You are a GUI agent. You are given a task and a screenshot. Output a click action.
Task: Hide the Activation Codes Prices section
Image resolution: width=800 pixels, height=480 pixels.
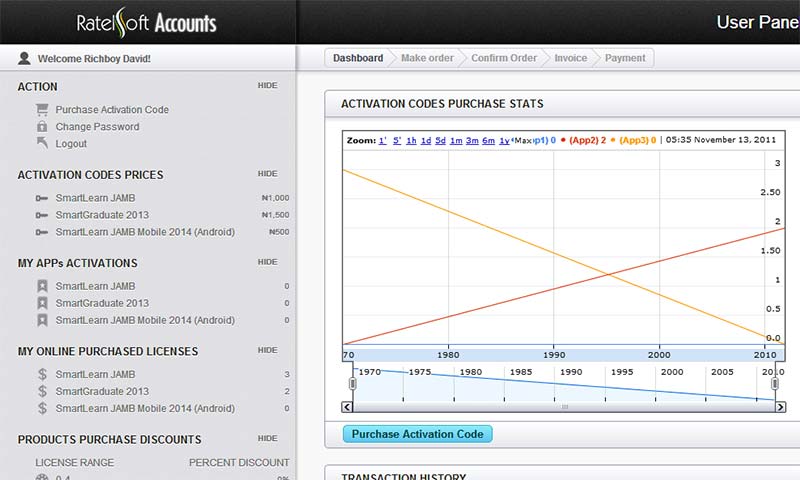pyautogui.click(x=267, y=174)
